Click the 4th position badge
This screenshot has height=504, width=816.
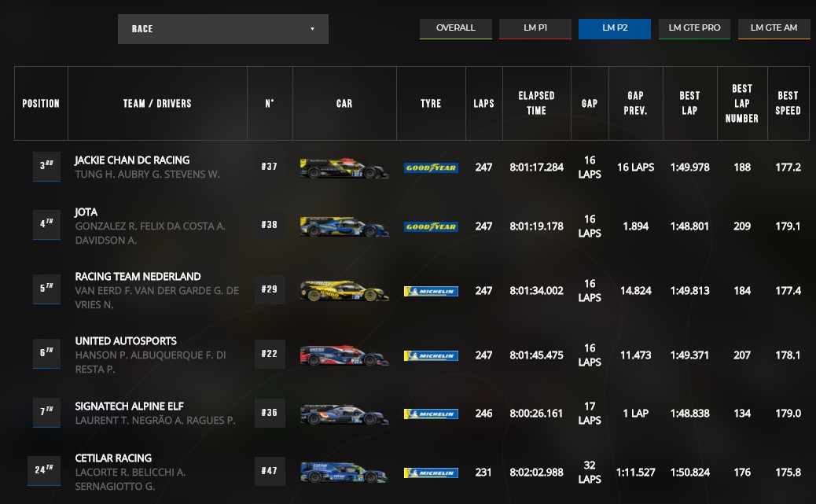46,224
